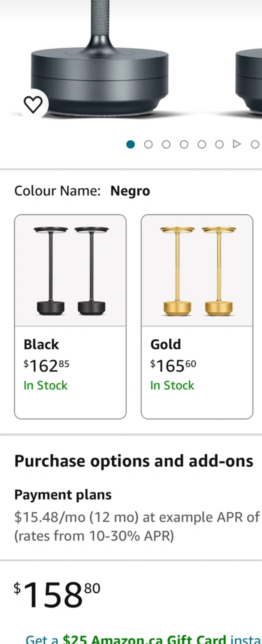Go to the fifth carousel image dot
262x644 pixels.
(x=202, y=144)
